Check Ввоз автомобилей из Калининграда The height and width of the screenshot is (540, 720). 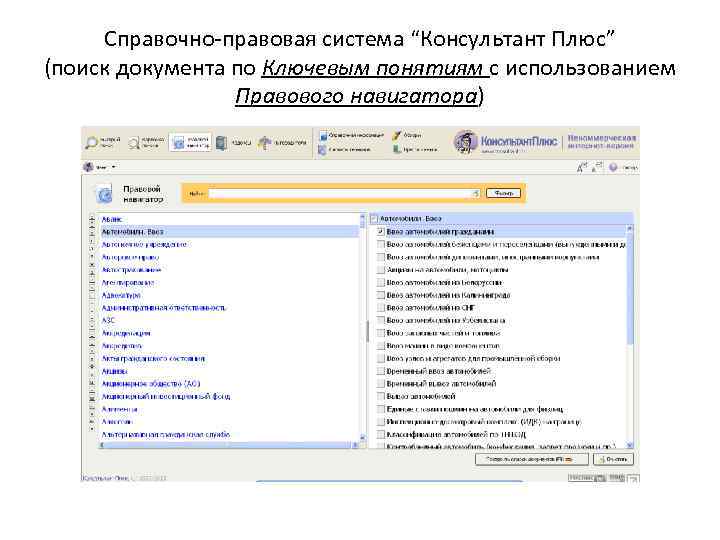tap(381, 295)
